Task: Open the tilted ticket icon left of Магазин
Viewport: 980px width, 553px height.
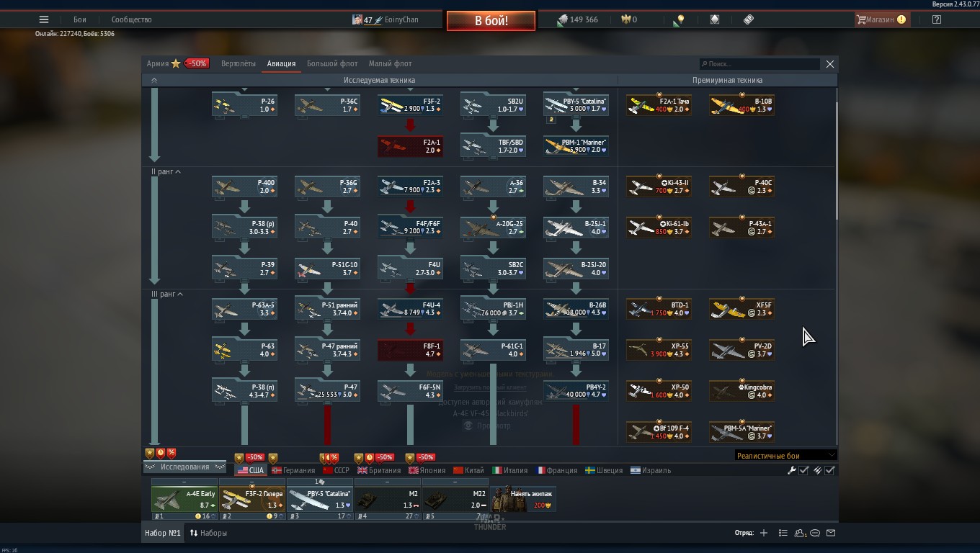Action: click(x=749, y=20)
